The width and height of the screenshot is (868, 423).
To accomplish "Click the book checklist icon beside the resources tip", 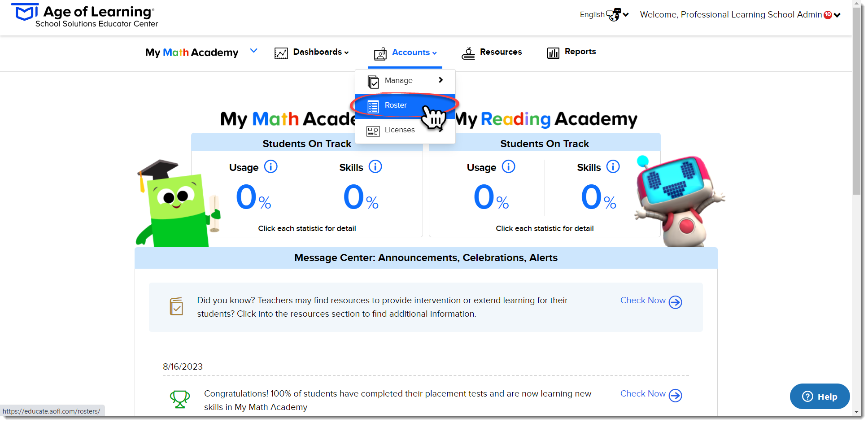I will 176,306.
